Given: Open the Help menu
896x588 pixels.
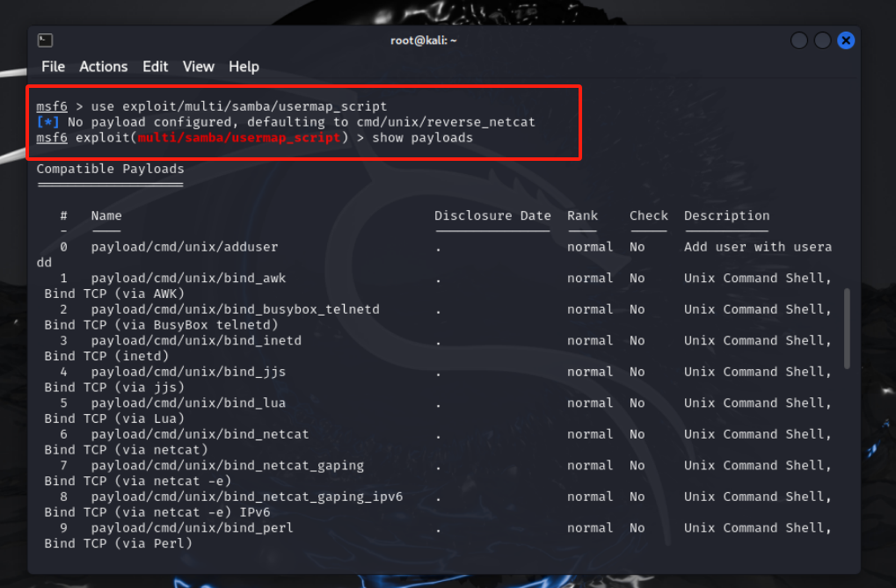Looking at the screenshot, I should point(244,67).
